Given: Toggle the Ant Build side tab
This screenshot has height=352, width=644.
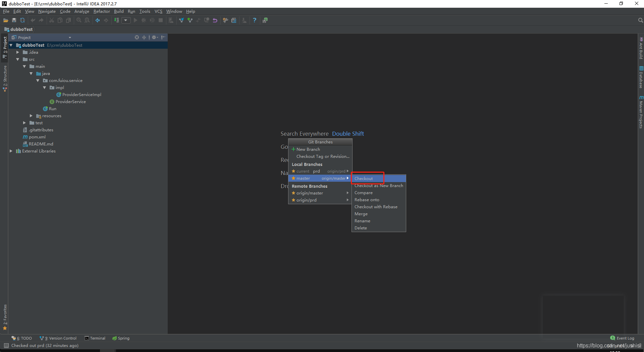Looking at the screenshot, I should (641, 48).
